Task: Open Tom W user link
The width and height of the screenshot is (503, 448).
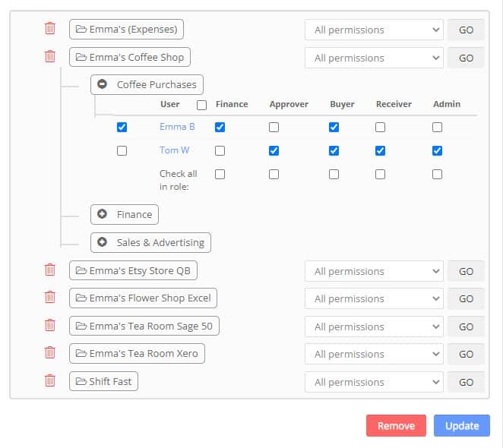Action: click(175, 150)
